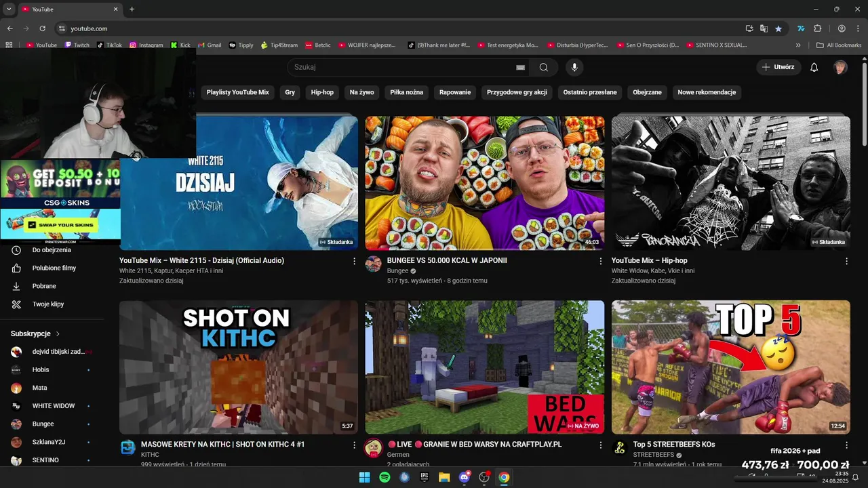Viewport: 868px width, 488px height.
Task: Bookmark this page with star icon
Action: tap(778, 28)
